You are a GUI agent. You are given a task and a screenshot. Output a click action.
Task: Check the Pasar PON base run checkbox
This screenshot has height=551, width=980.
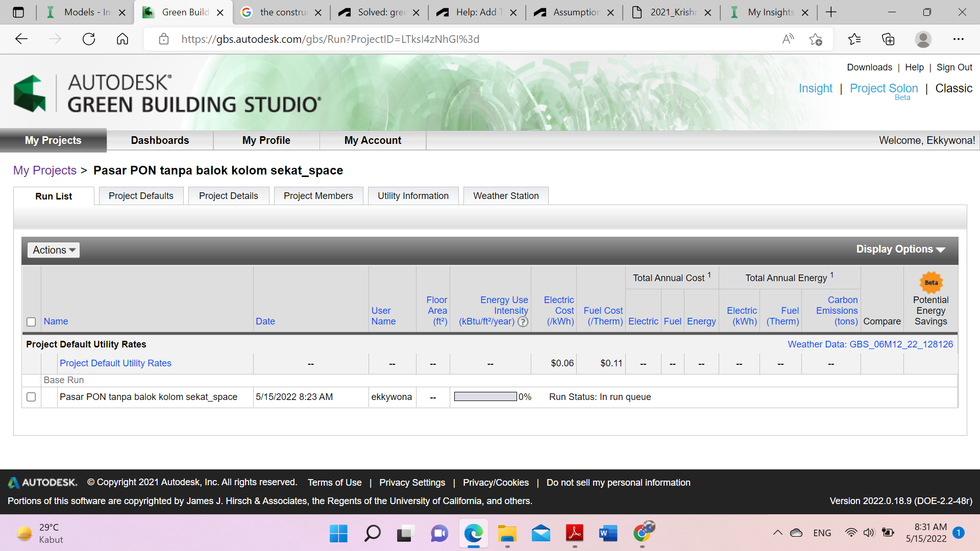(31, 397)
